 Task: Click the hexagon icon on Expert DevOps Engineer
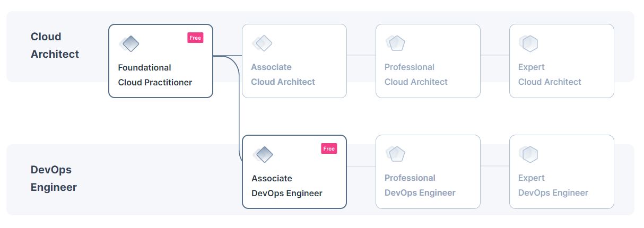click(x=529, y=154)
